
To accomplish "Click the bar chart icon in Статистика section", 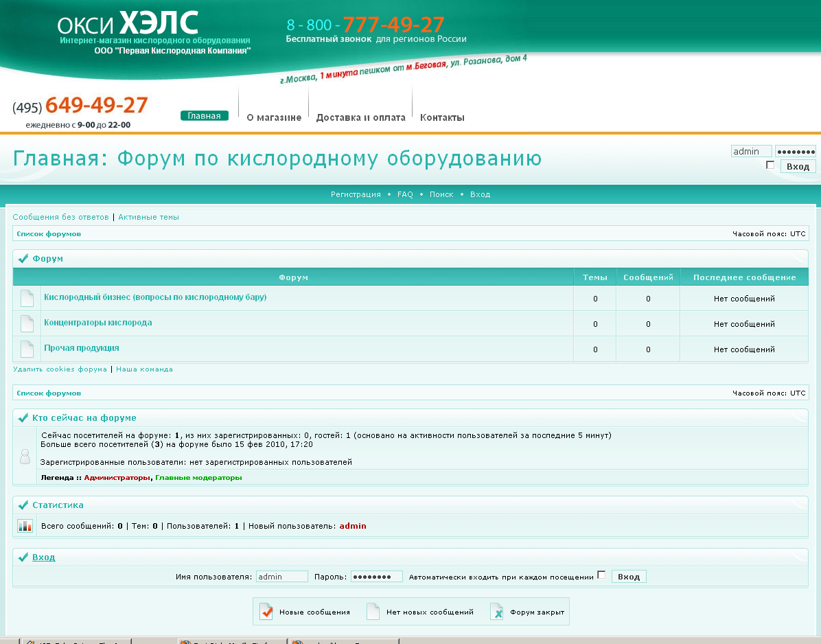I will click(x=25, y=525).
